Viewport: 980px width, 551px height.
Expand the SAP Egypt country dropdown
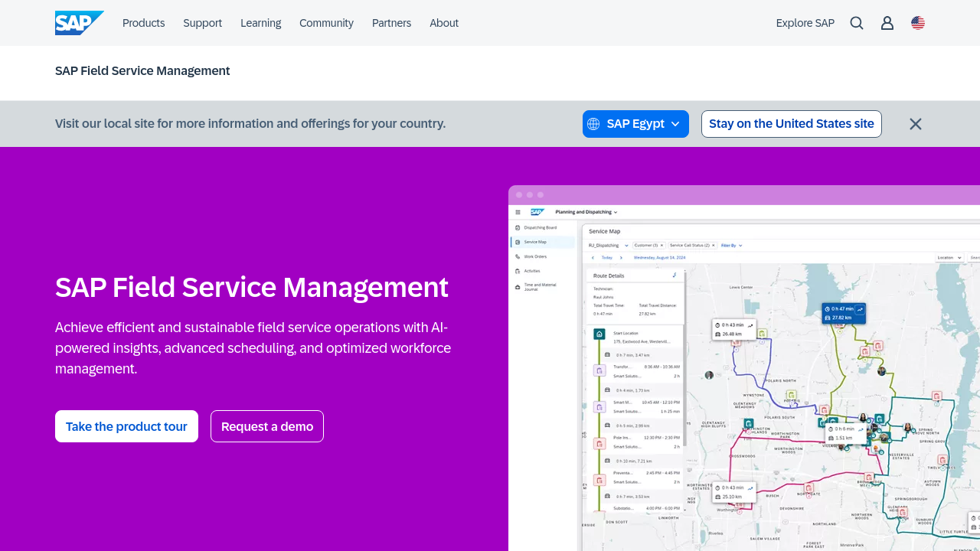coord(635,124)
